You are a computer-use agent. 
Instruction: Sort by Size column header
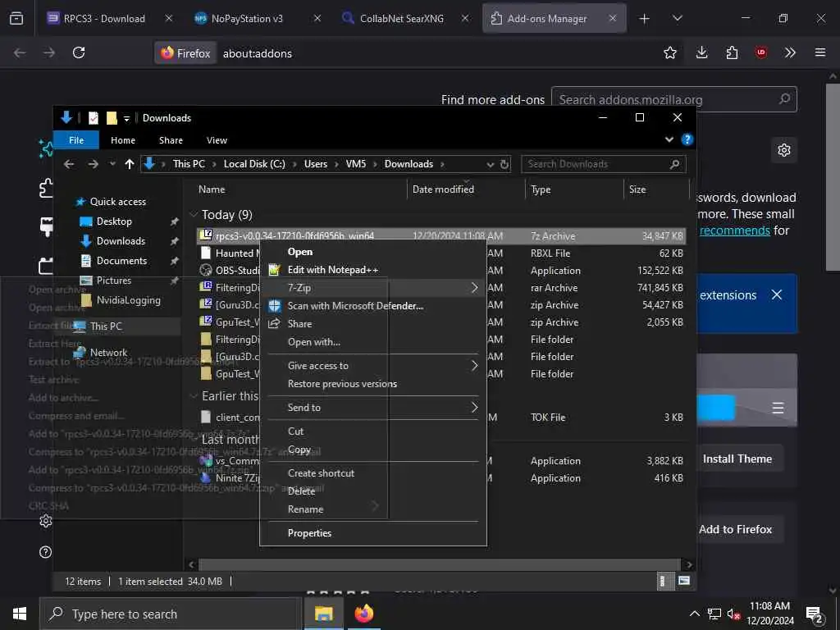click(637, 189)
